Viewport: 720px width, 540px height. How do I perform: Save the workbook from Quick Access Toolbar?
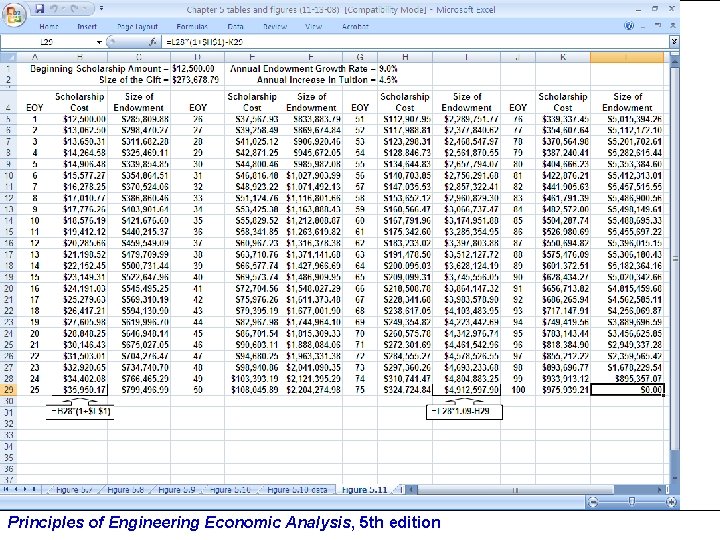40,9
